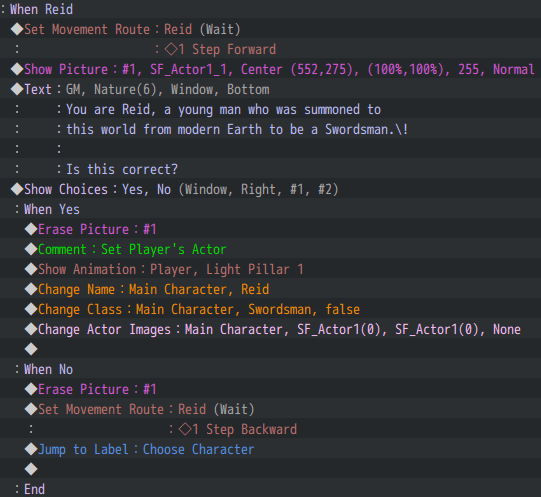Click the diamond before Change Class
The image size is (541, 497).
coord(31,309)
